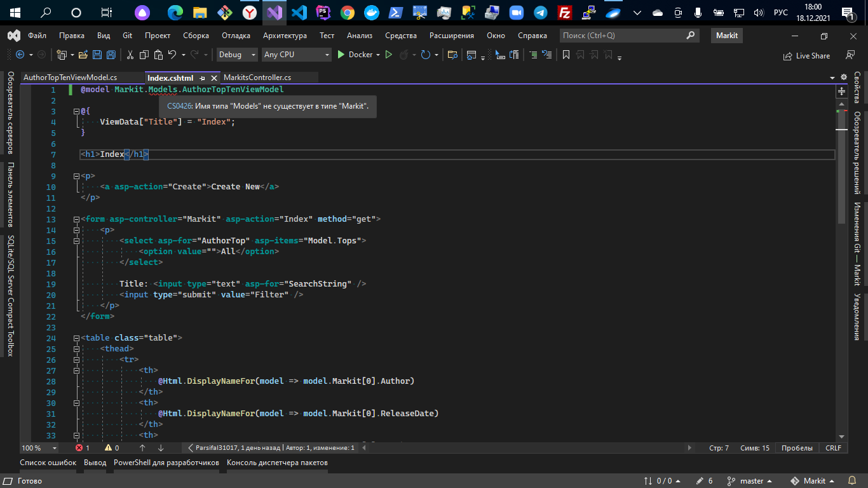This screenshot has width=868, height=488.
Task: Click the Uncomment selected lines icon
Action: pos(546,55)
